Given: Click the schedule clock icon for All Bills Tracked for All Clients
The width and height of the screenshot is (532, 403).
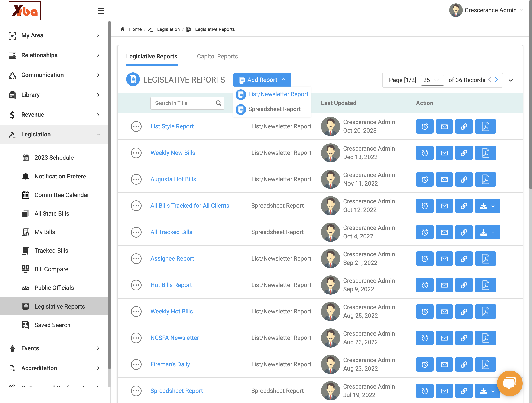Looking at the screenshot, I should 425,206.
